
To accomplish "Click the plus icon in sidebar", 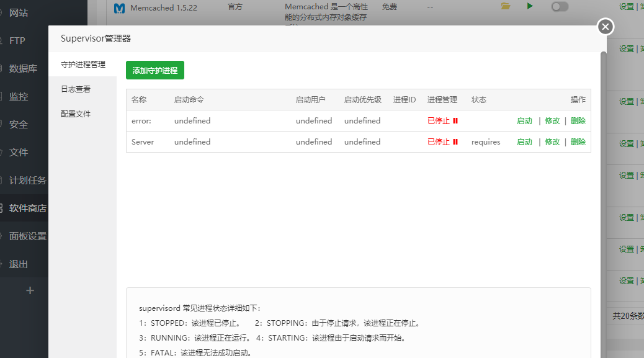I will (30, 290).
